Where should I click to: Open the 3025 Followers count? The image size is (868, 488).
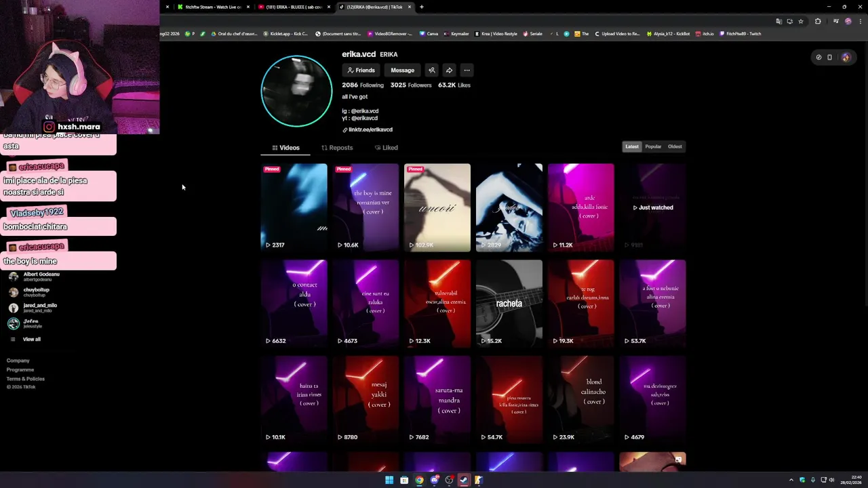[x=411, y=85]
